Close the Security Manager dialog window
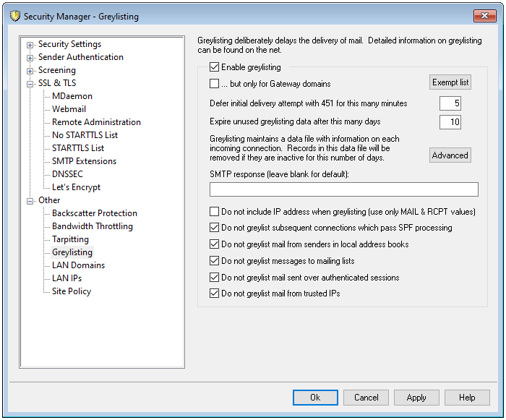Viewport: 506px width, 420px height. click(x=484, y=16)
